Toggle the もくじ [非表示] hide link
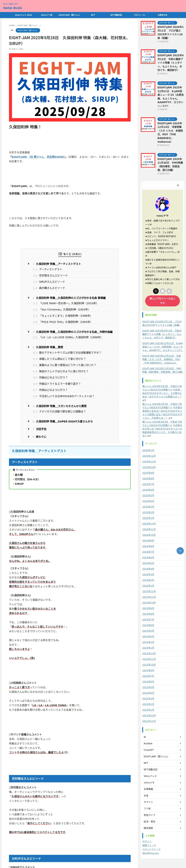The image size is (186, 868). (x=77, y=254)
